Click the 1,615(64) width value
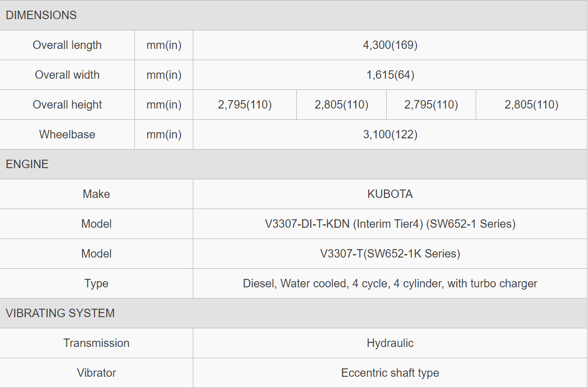The height and width of the screenshot is (388, 588). click(x=390, y=75)
